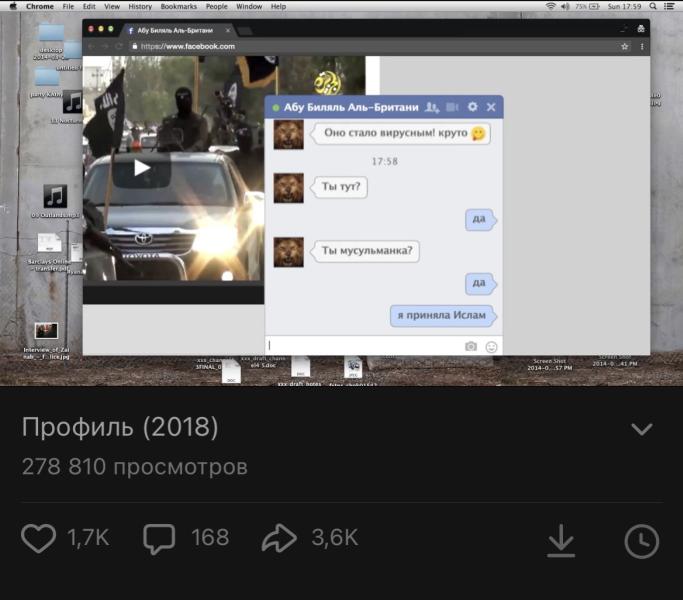Viewport: 683px width, 600px height.
Task: Open the Bookmarks menu
Action: click(x=179, y=7)
